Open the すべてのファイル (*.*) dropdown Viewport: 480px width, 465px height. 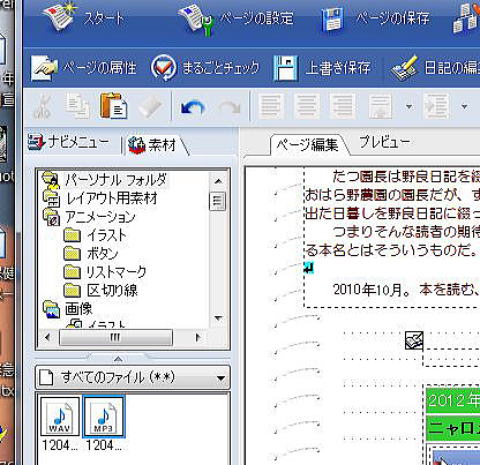click(133, 378)
